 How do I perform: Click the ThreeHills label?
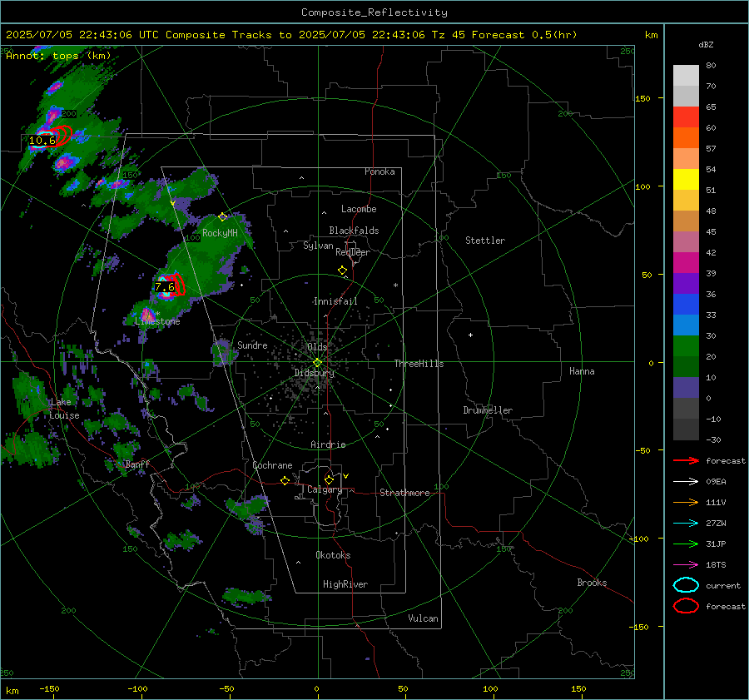pyautogui.click(x=419, y=364)
